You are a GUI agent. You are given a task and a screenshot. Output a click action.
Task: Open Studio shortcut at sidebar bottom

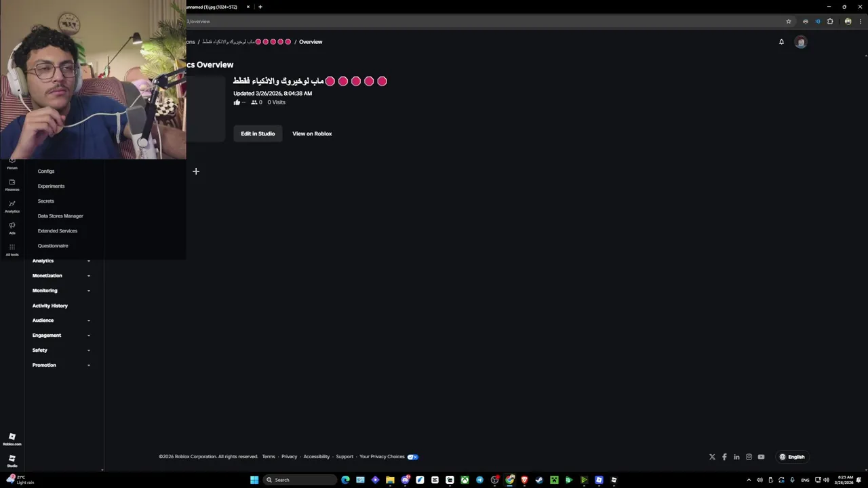point(12,461)
